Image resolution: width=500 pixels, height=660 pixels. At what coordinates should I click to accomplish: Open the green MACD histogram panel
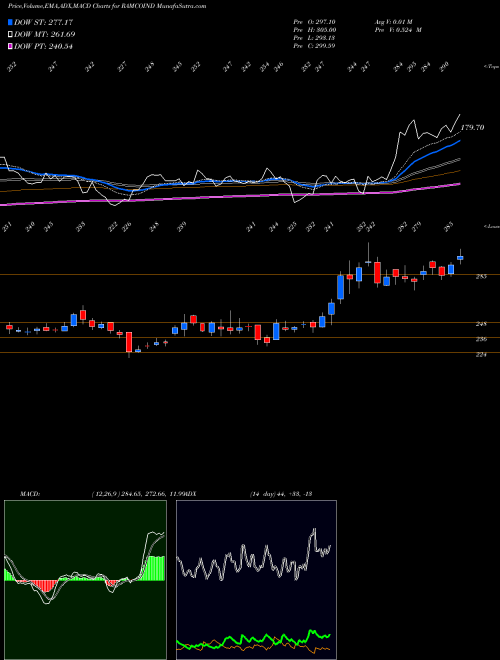pos(85,580)
